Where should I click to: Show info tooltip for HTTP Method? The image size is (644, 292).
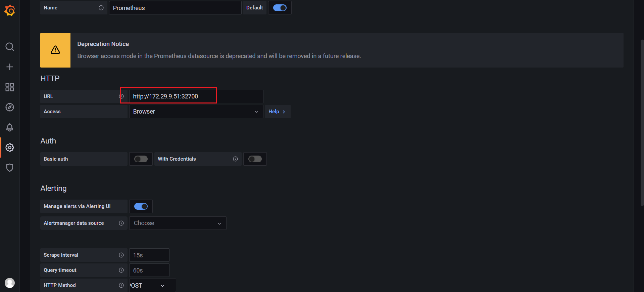[121, 285]
